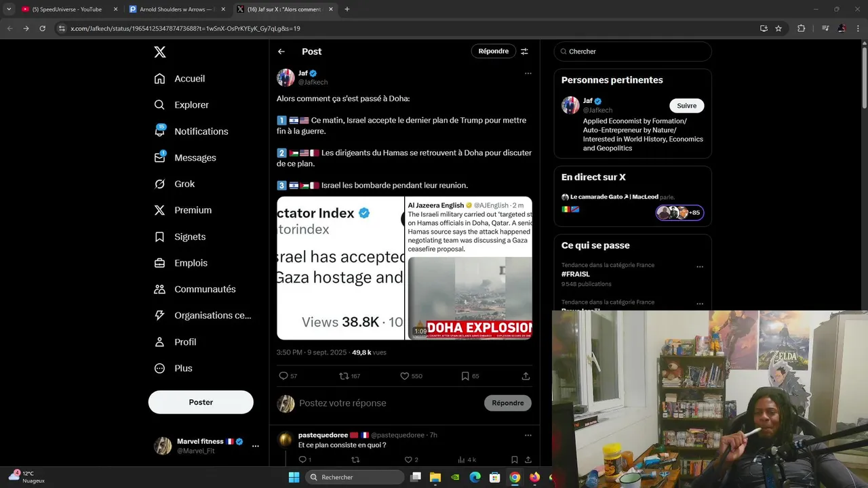Switch to Arnold Shoulders w Arrows tab
The image size is (868, 488).
[176, 9]
